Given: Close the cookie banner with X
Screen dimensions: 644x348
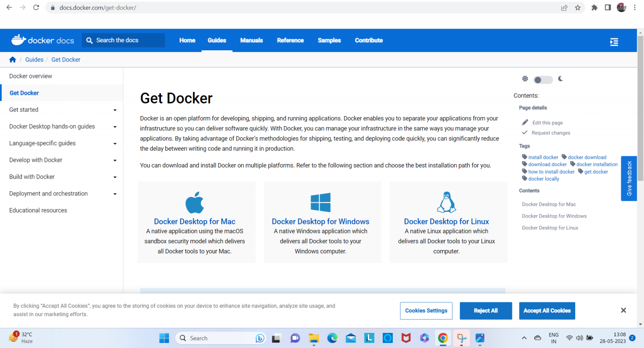Looking at the screenshot, I should pos(623,310).
